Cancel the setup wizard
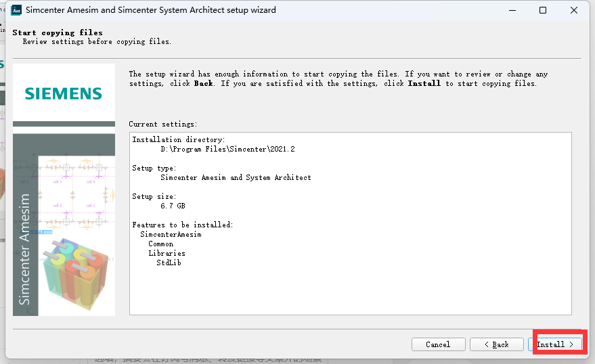595x364 pixels. tap(438, 344)
